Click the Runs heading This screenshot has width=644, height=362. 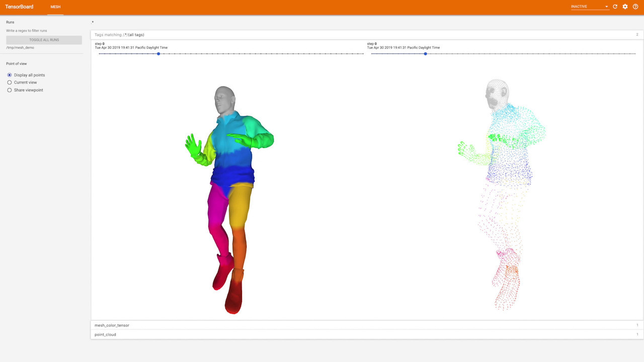pyautogui.click(x=10, y=22)
